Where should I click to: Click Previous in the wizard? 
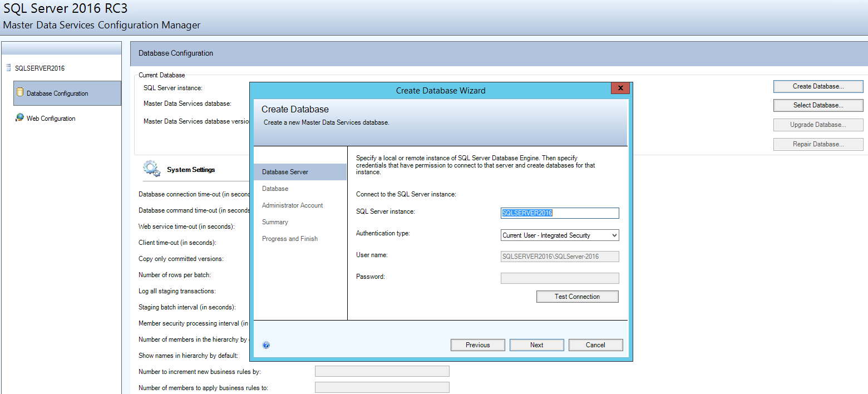(x=478, y=345)
